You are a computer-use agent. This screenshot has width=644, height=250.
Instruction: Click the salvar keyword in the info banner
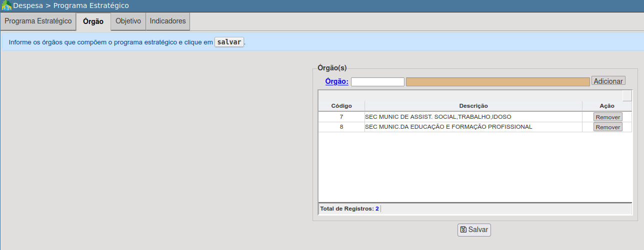(229, 42)
